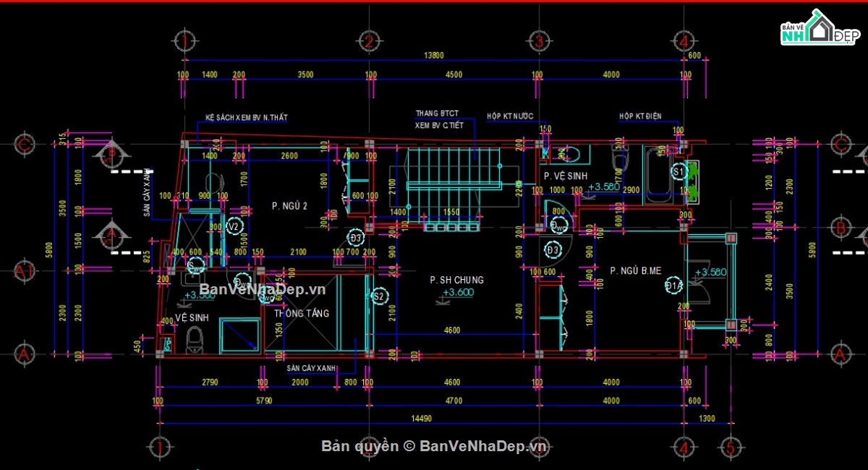Click the P. SH CHUNG room label
This screenshot has width=868, height=470.
(x=456, y=280)
